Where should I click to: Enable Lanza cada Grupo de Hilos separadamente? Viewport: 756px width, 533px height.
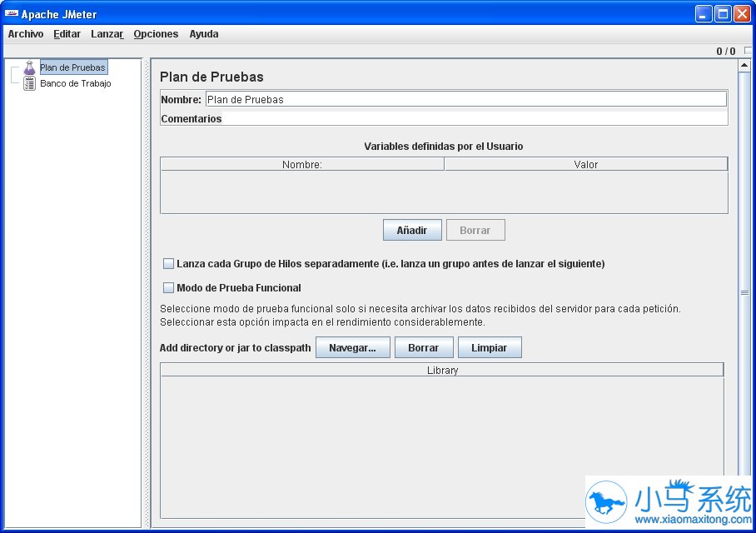[x=168, y=263]
